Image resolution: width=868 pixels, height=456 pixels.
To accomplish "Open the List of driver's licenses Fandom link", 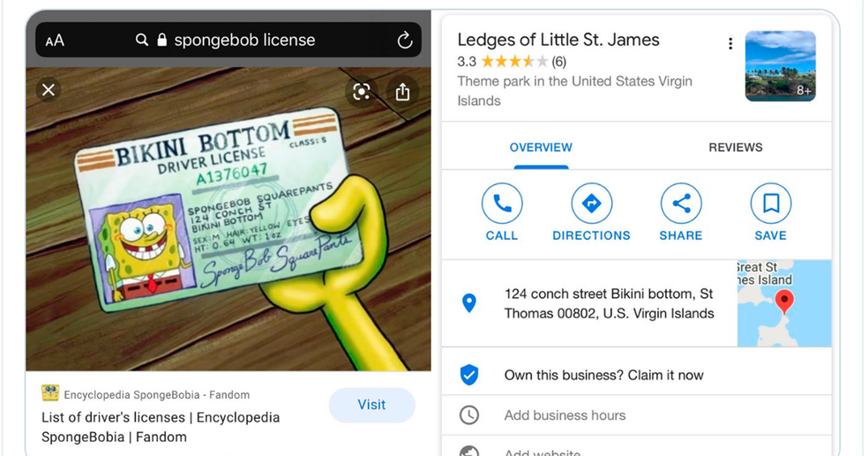I will (161, 427).
